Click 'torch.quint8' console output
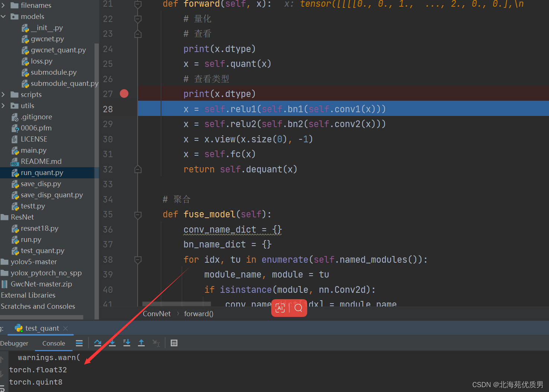The width and height of the screenshot is (549, 392). (36, 382)
